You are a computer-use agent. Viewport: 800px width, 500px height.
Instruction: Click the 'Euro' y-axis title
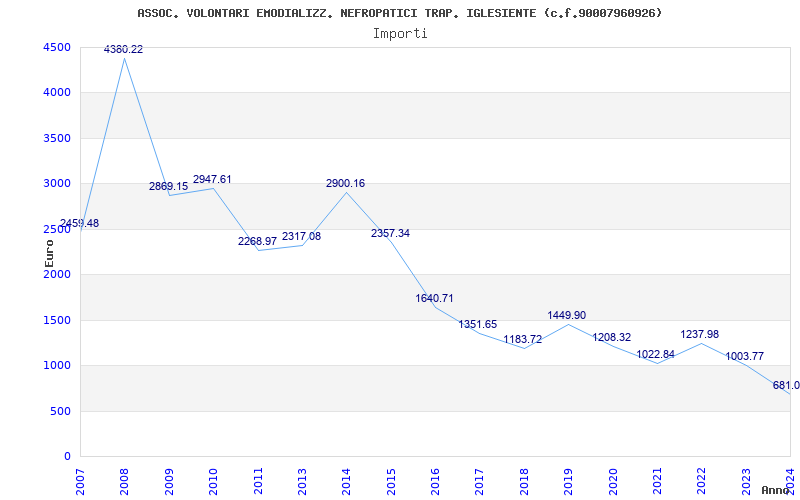click(x=49, y=254)
